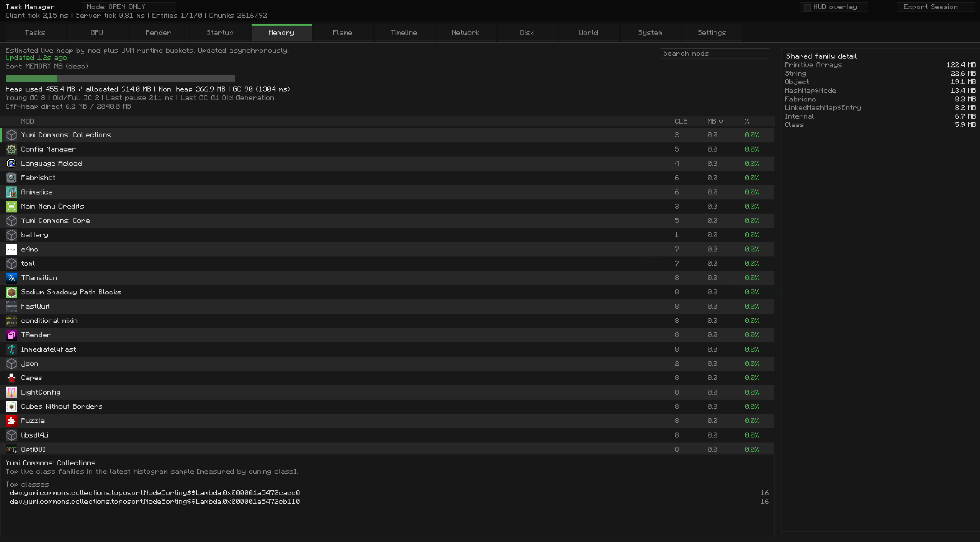The image size is (980, 542).
Task: Open the Mode: OPEN ONLY selector
Action: [x=128, y=7]
